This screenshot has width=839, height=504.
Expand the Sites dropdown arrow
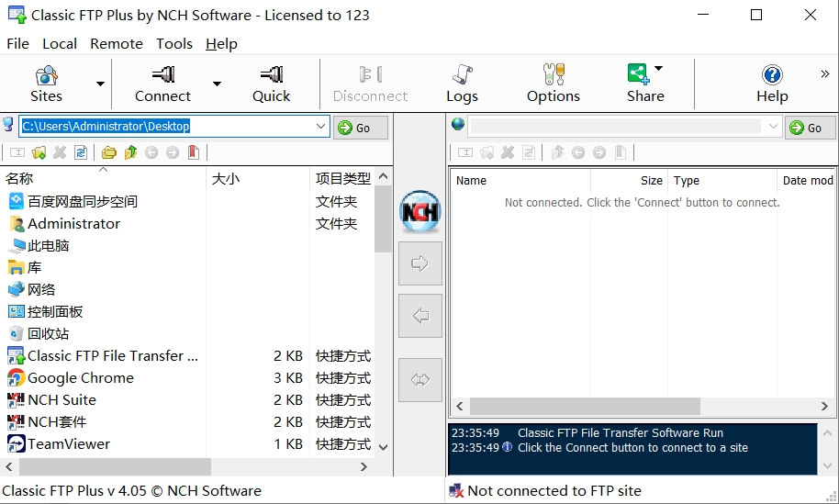(x=100, y=84)
